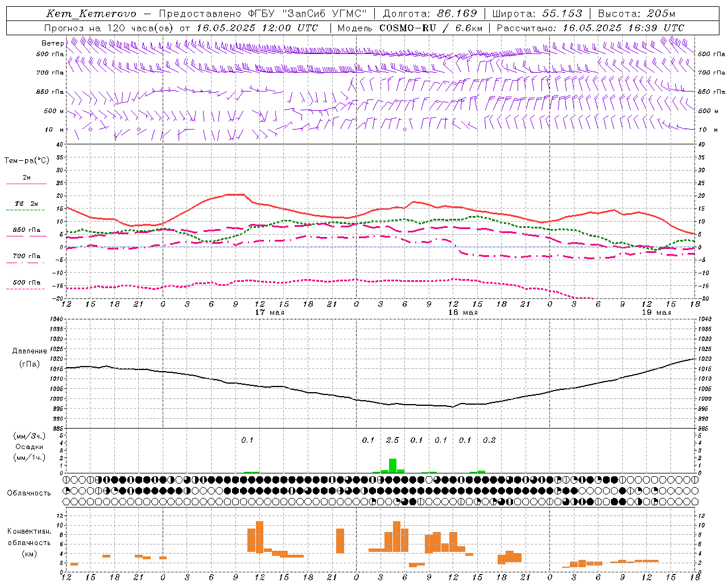Click the 19 мая date label
This screenshot has height=582, width=728.
[x=656, y=313]
